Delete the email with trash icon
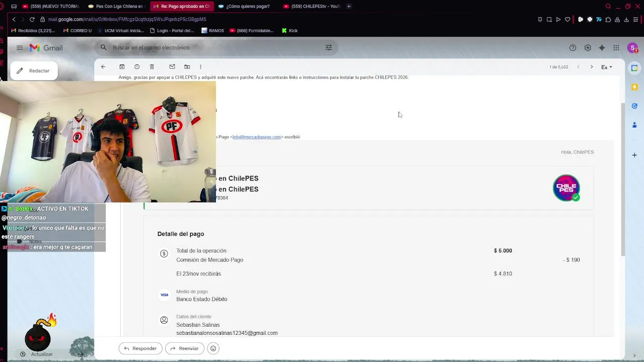644x362 pixels. pyautogui.click(x=152, y=66)
